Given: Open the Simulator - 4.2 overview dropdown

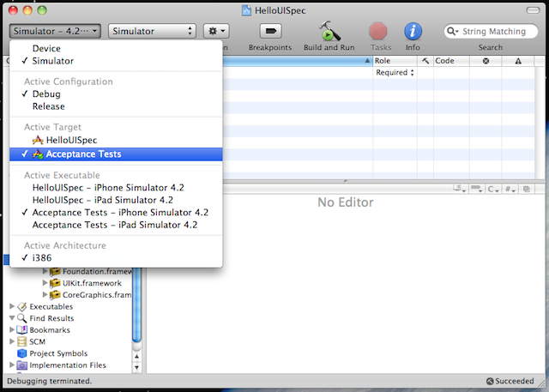Looking at the screenshot, I should pyautogui.click(x=55, y=31).
